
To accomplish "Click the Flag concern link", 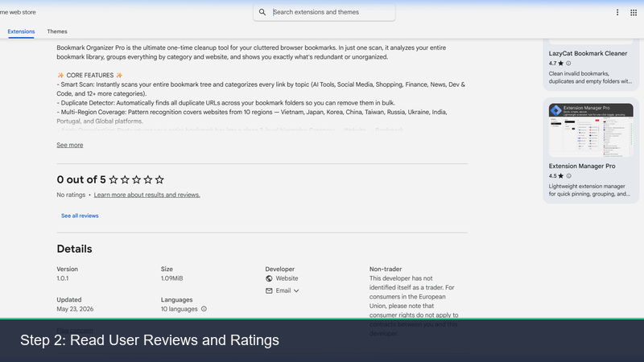I will pyautogui.click(x=75, y=331).
